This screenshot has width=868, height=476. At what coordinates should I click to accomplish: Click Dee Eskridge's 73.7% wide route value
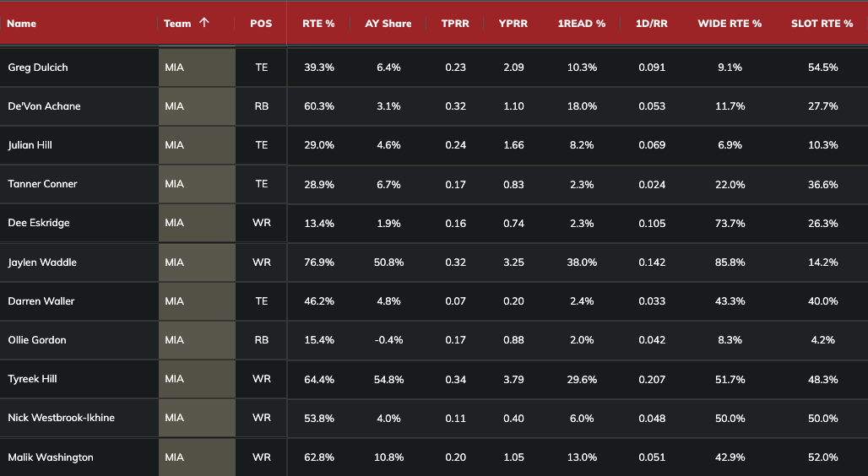click(730, 223)
